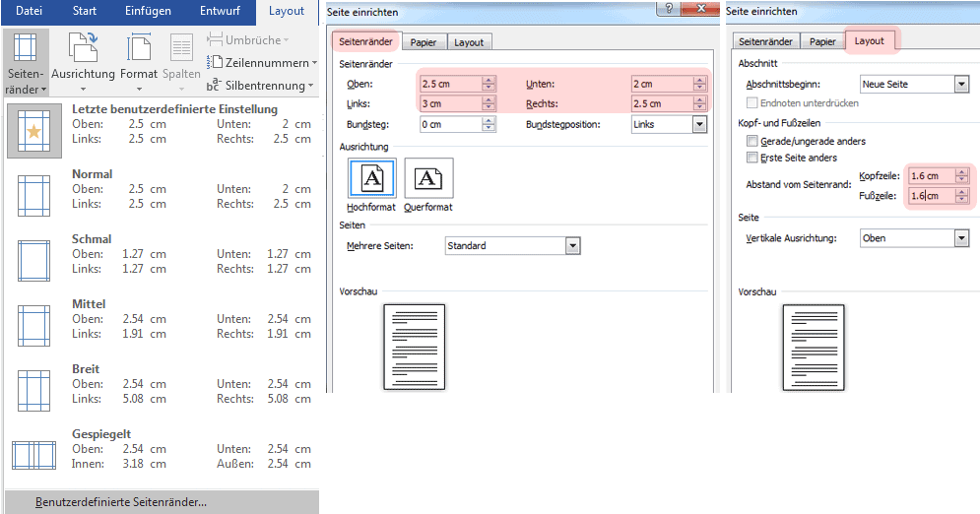Tick the Erste Seite anders checkbox
This screenshot has height=514, width=980.
[x=753, y=158]
